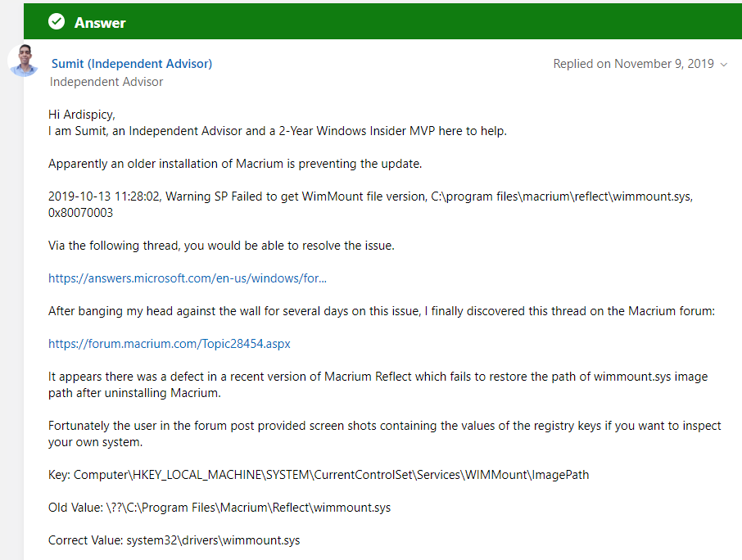The width and height of the screenshot is (742, 560).
Task: Click the Old Value registry path line
Action: pyautogui.click(x=219, y=508)
